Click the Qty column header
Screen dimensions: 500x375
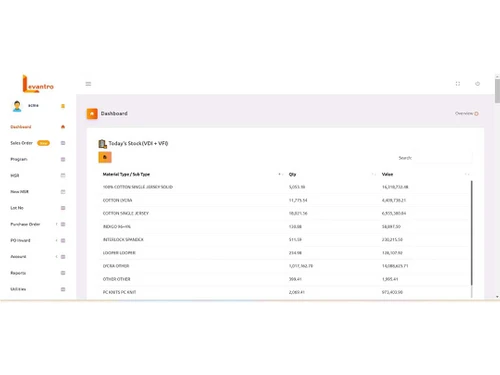click(292, 174)
